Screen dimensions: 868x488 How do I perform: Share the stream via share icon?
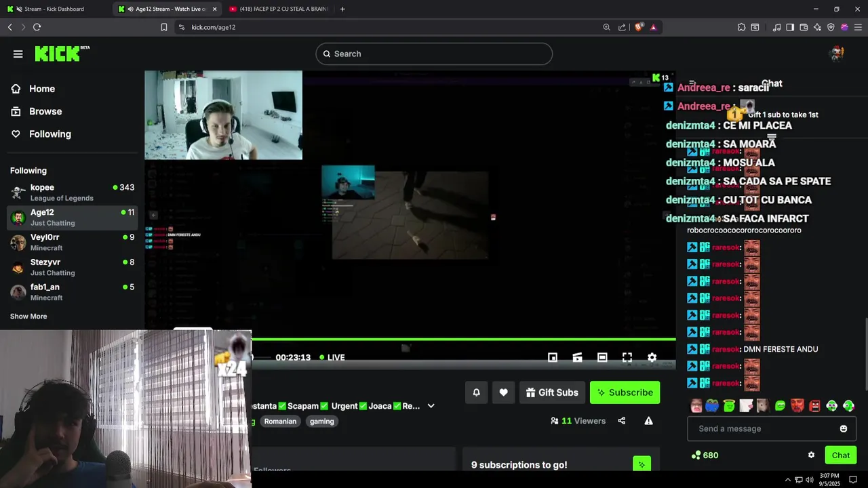pyautogui.click(x=621, y=421)
